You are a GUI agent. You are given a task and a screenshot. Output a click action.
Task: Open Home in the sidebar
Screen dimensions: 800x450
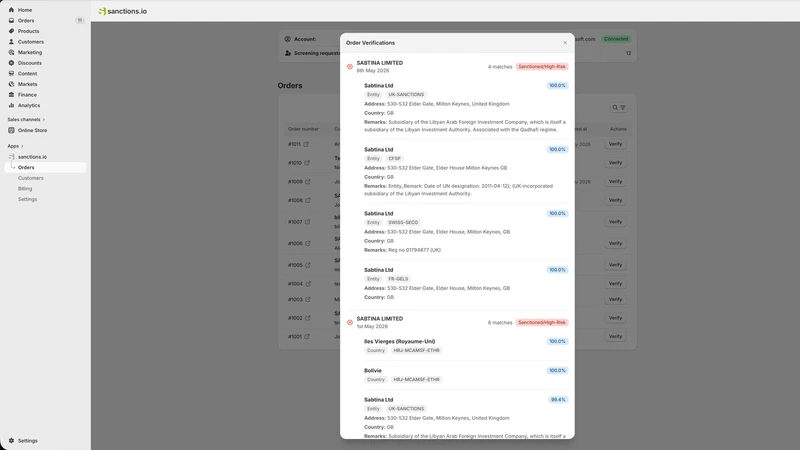click(x=24, y=10)
